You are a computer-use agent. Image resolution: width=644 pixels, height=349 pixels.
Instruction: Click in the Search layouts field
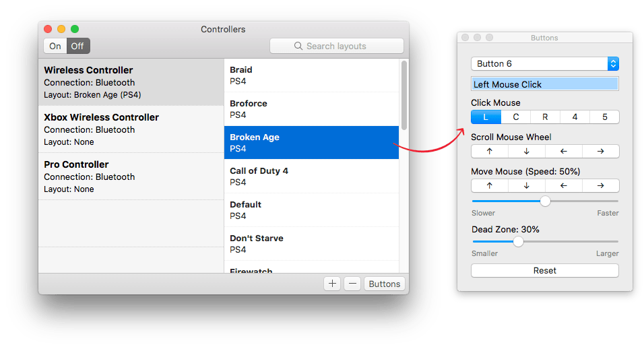(x=337, y=46)
